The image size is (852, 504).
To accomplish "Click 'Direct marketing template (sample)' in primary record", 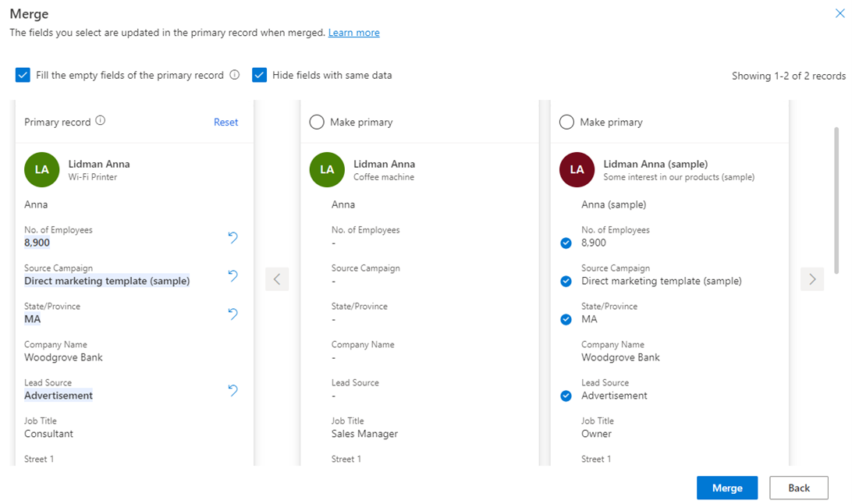I will click(x=107, y=281).
